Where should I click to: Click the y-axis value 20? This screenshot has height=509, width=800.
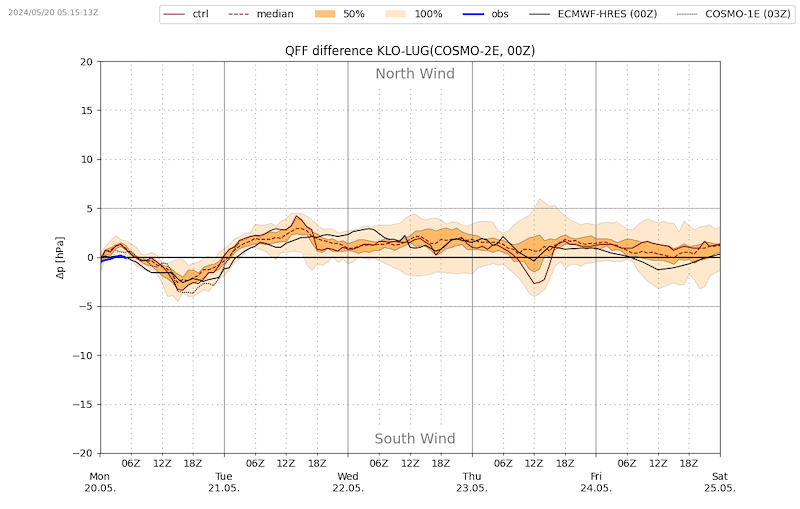[87, 62]
